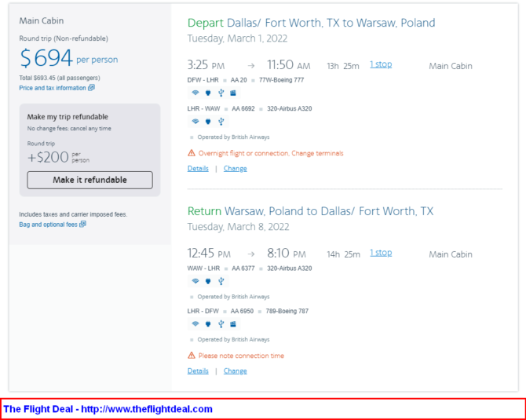
Task: Click the '14h 25m' duration
Action: 344,254
